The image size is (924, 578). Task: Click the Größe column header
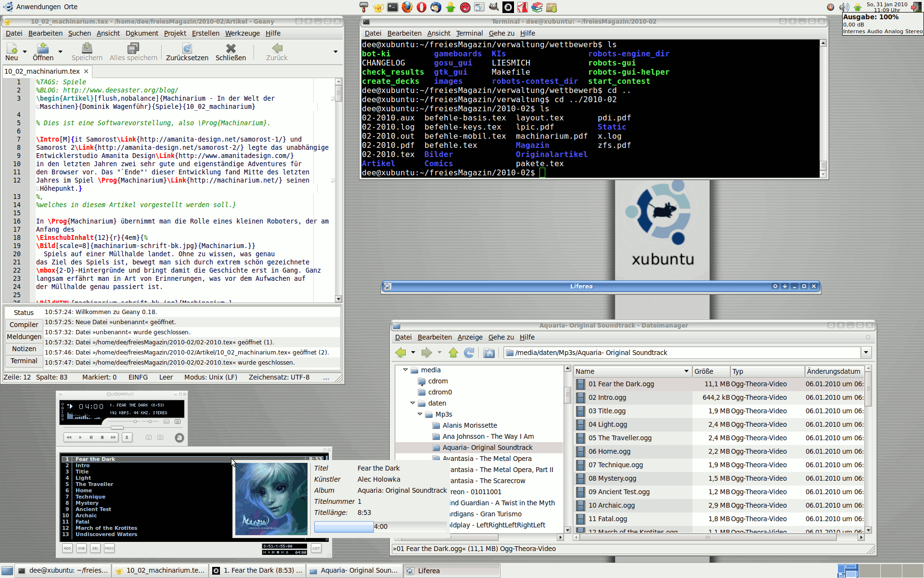[711, 371]
